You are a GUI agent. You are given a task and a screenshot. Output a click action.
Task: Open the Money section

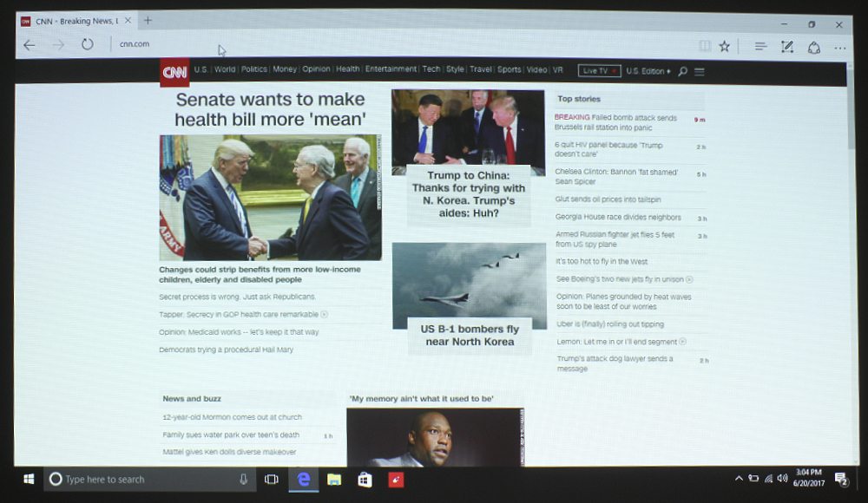tap(285, 69)
